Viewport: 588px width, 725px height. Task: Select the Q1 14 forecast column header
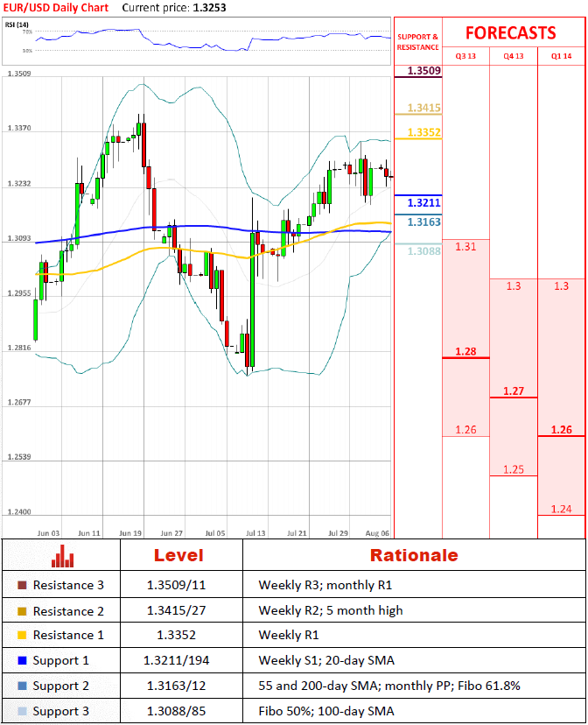click(561, 56)
